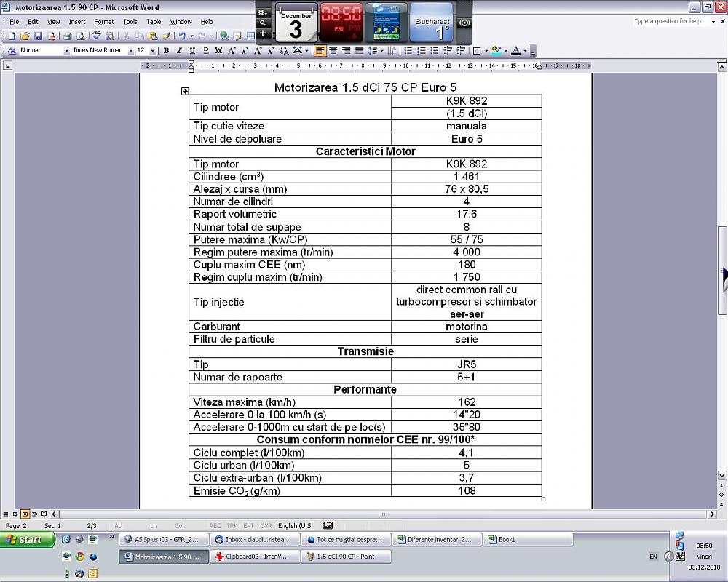Toggle the Justify alignment button
This screenshot has width=728, height=582.
click(x=359, y=51)
